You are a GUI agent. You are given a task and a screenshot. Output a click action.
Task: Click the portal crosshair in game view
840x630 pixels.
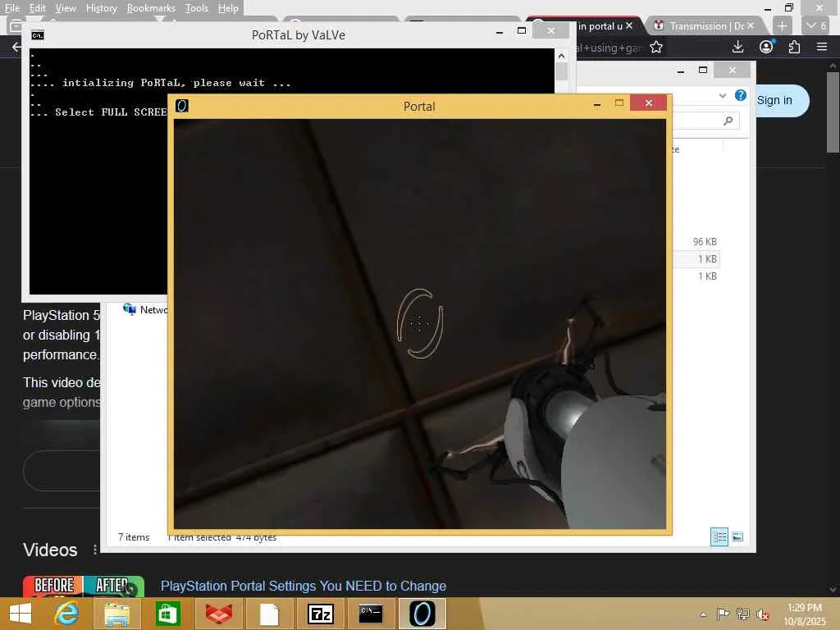[419, 323]
